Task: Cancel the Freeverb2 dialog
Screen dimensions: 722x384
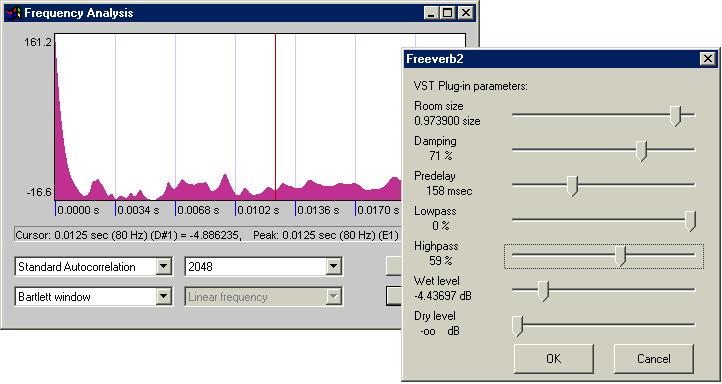Action: pos(653,359)
